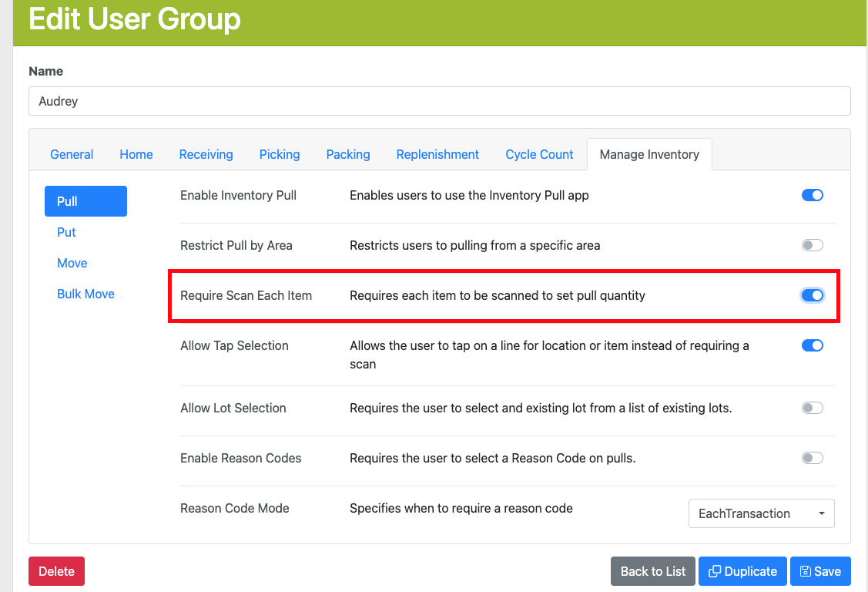Select Move in the side menu

coord(72,263)
